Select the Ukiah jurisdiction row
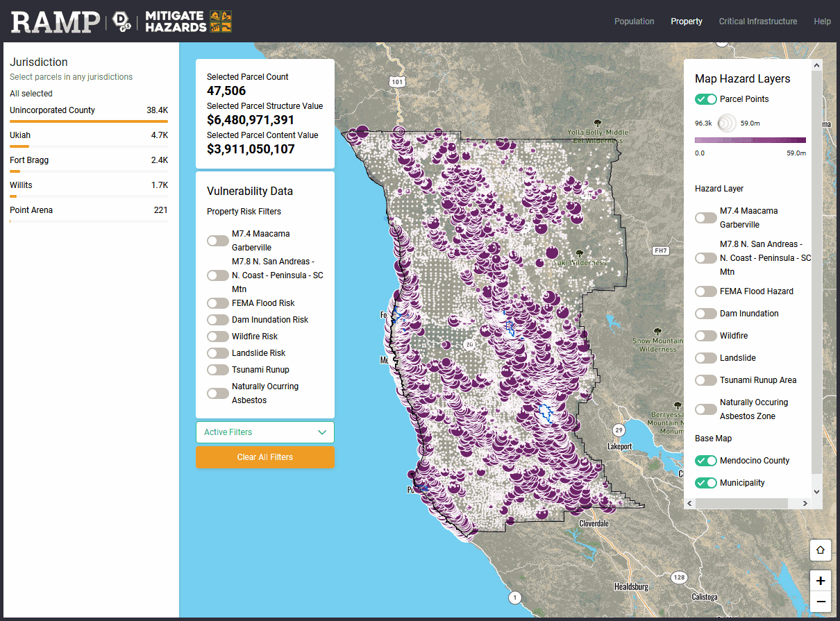 [x=89, y=137]
